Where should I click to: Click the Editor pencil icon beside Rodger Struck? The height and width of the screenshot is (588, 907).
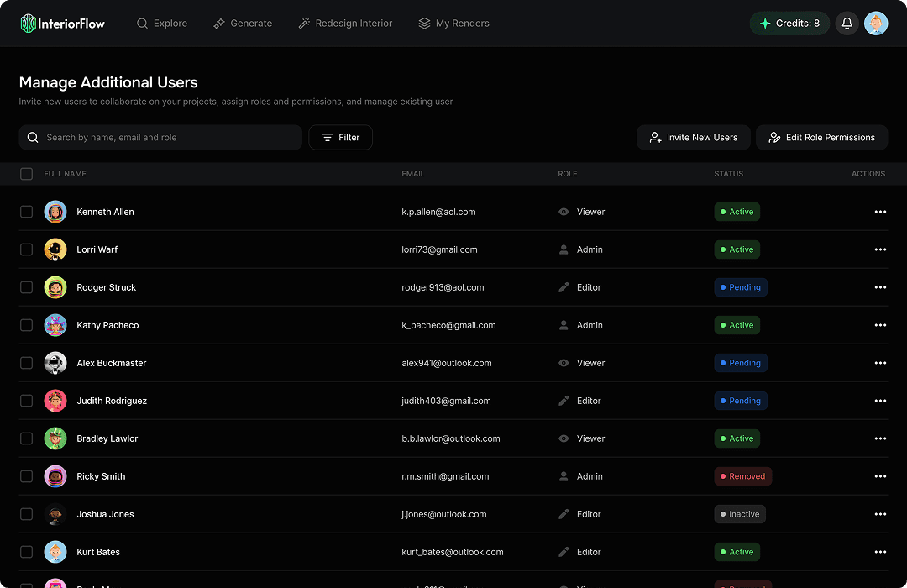point(563,287)
